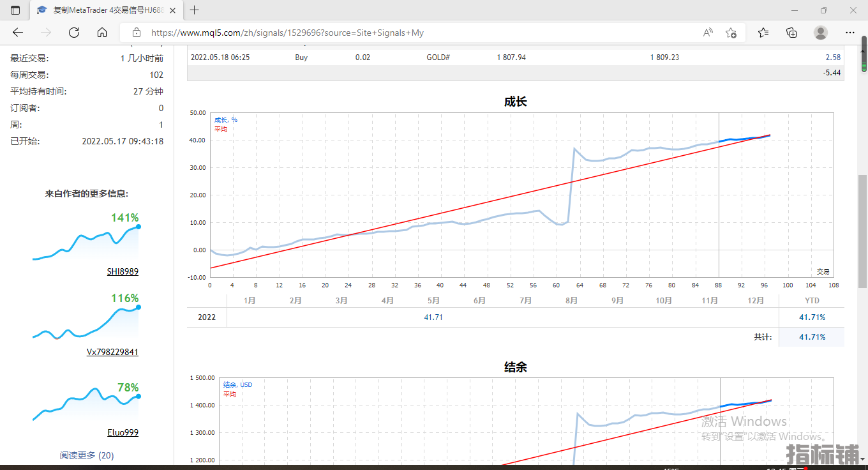The image size is (868, 470).
Task: Click the 2.58 profit value
Action: click(x=833, y=57)
